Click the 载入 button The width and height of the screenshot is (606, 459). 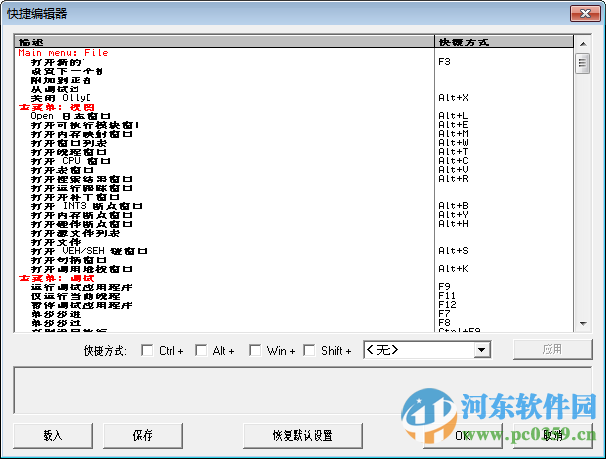(53, 435)
